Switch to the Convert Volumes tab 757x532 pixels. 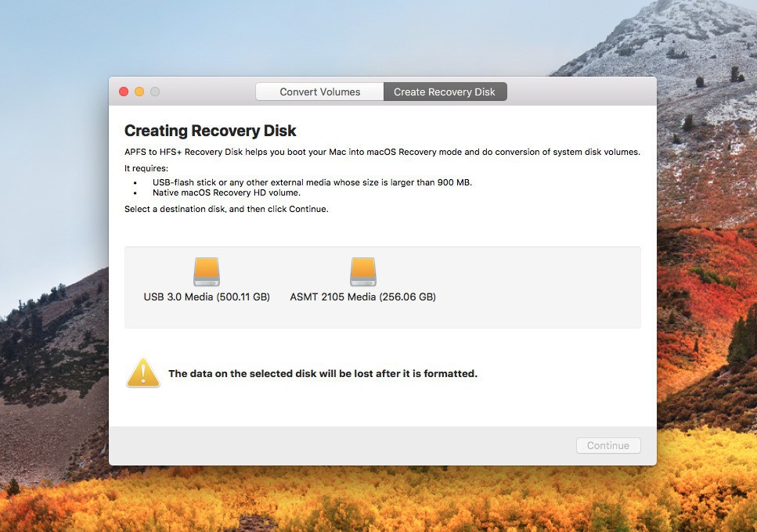(319, 92)
